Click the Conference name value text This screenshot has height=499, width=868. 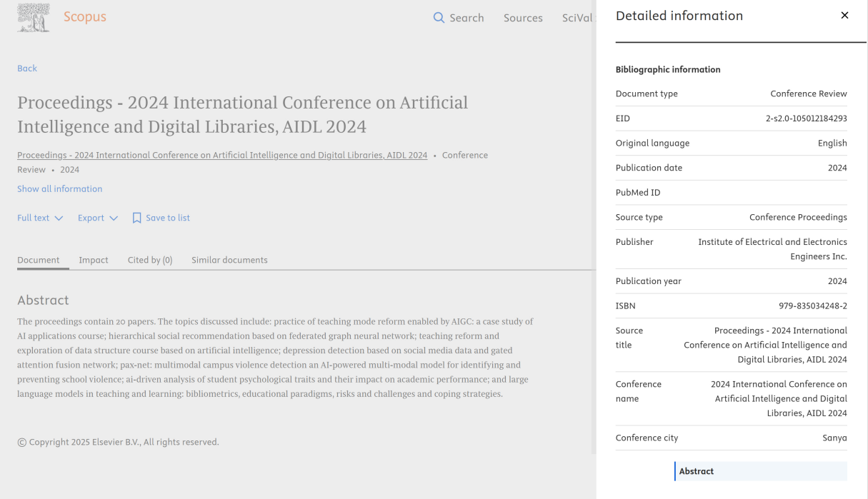pos(779,398)
